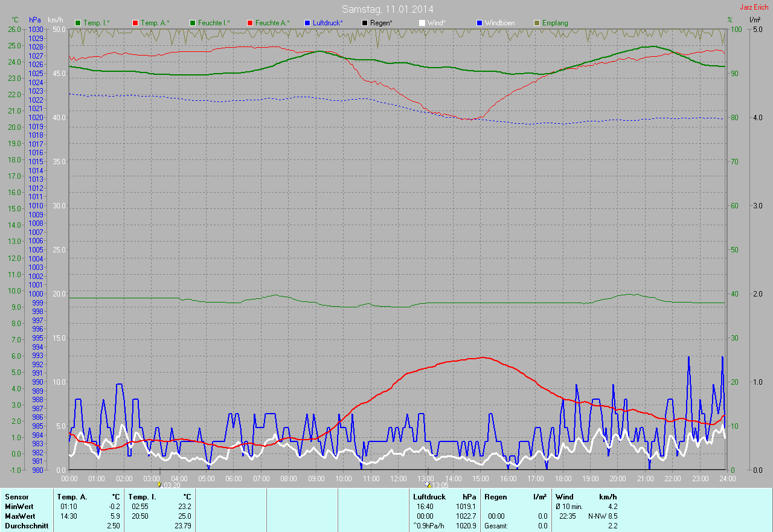Click the black Regen legend square

[x=365, y=23]
